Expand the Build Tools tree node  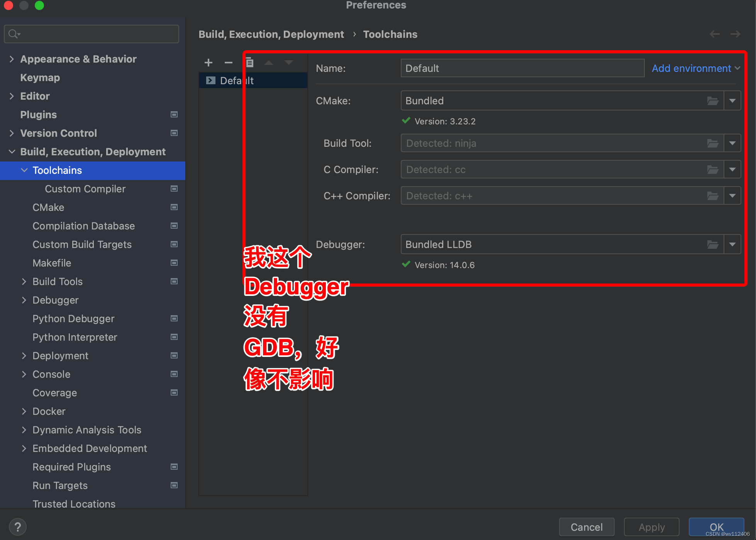coord(24,282)
